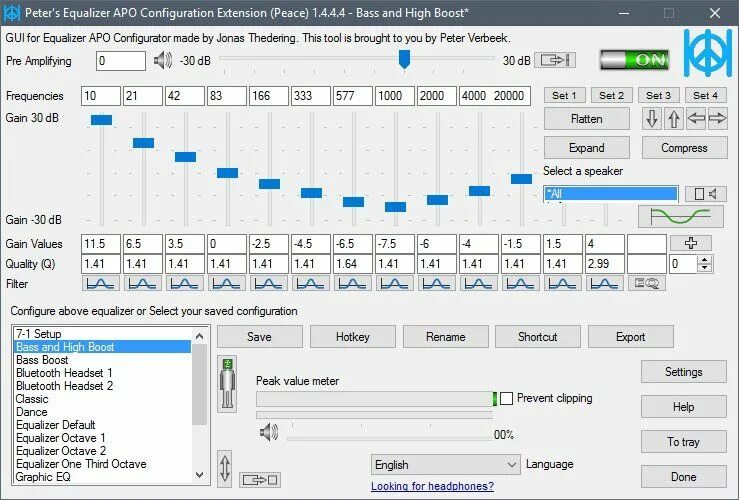The height and width of the screenshot is (500, 739).
Task: Click the Rename button
Action: pyautogui.click(x=445, y=336)
